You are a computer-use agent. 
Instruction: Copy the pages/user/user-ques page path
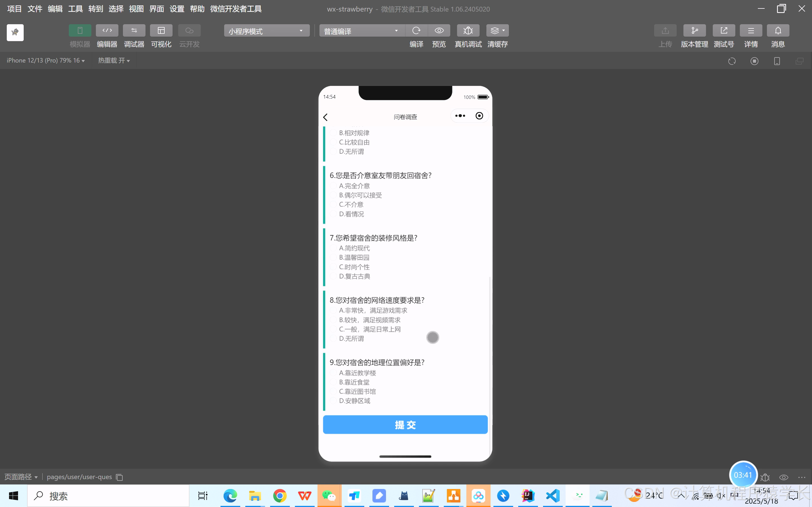pyautogui.click(x=120, y=477)
